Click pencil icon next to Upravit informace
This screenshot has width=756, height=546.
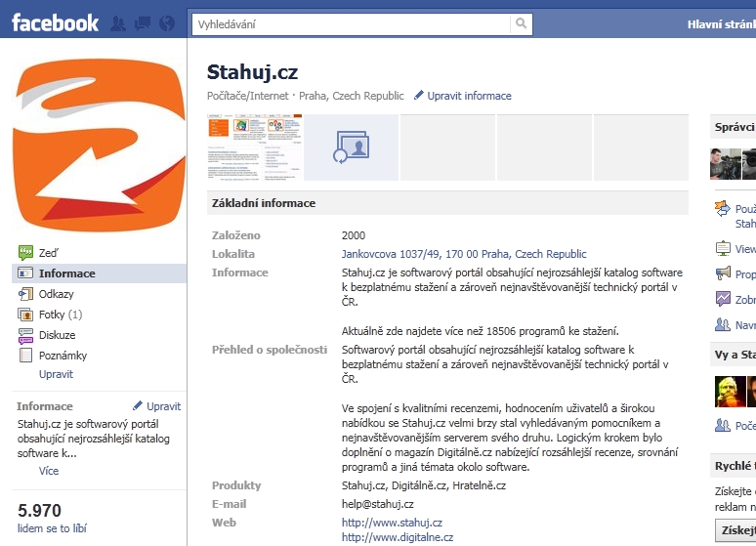[419, 95]
